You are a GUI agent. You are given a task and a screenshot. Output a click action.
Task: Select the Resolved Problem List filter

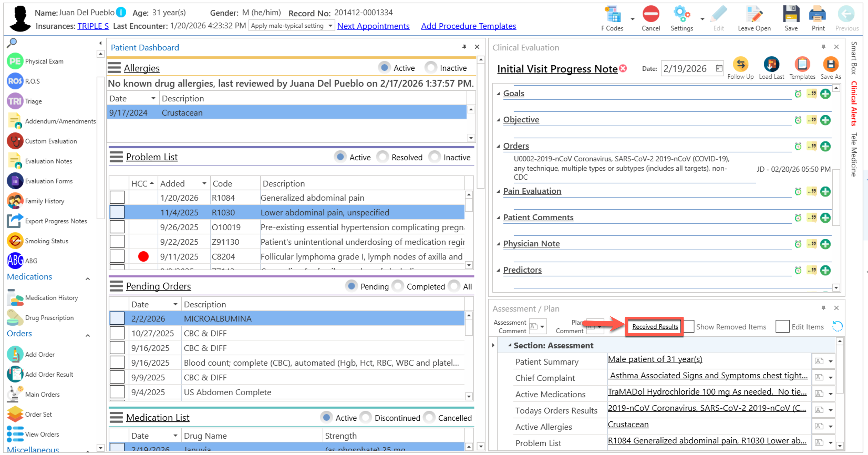383,157
